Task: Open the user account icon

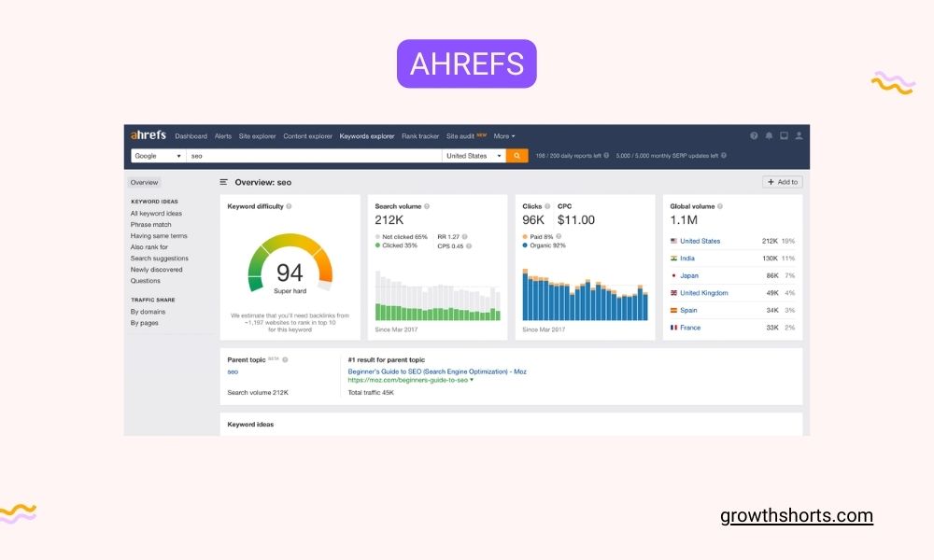Action: click(798, 136)
